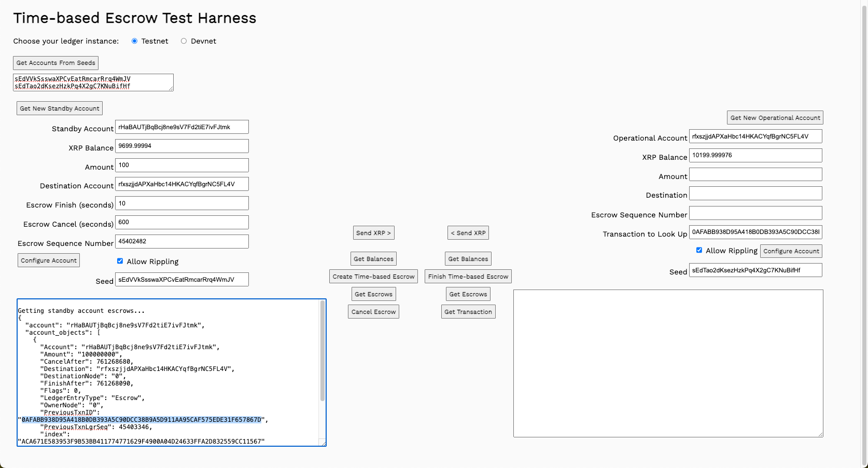Select the Testnet ledger instance
Screen dimensions: 868x468
point(135,41)
